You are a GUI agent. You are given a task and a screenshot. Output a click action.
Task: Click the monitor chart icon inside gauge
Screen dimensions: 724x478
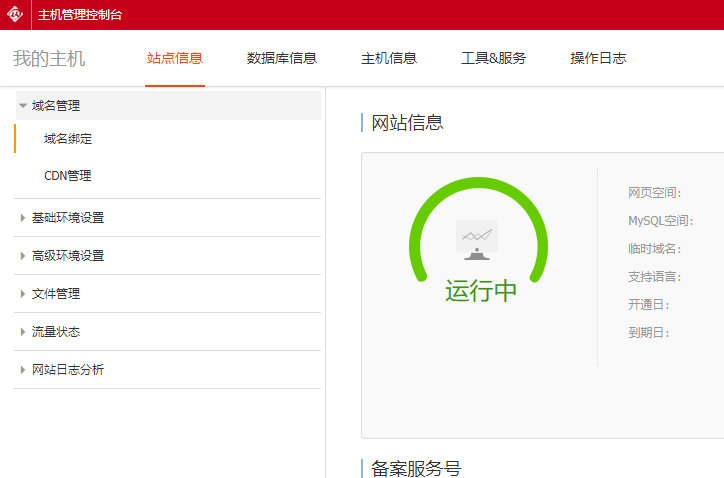point(477,240)
